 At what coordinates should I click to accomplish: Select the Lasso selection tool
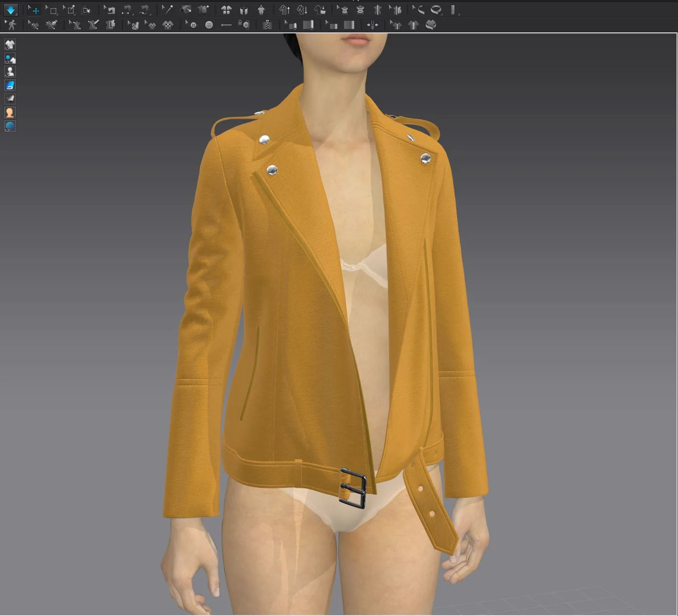pyautogui.click(x=70, y=10)
